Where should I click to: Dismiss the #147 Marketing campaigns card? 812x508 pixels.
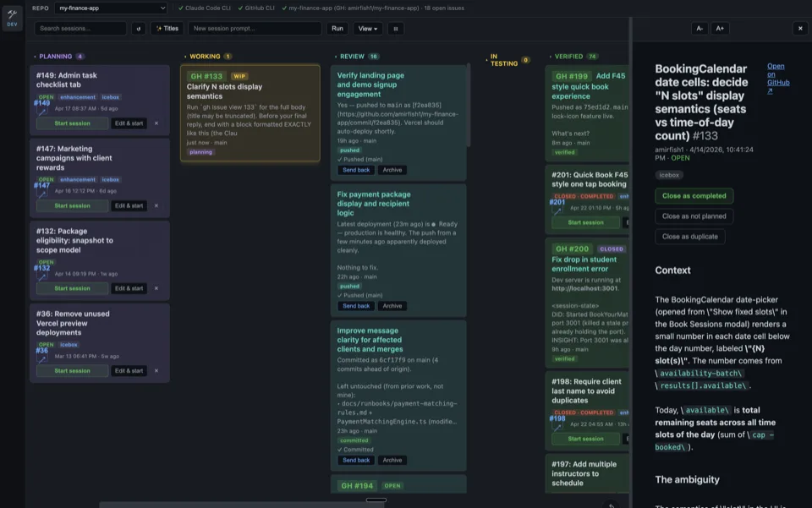156,205
